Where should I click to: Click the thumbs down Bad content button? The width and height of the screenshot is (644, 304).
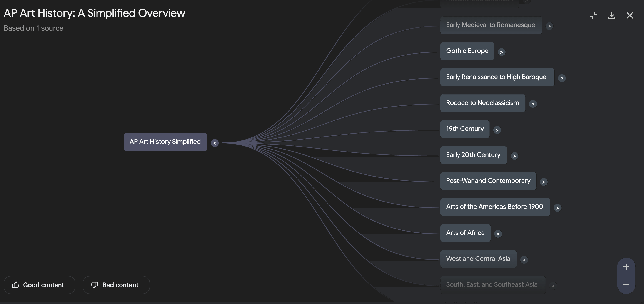pos(116,285)
